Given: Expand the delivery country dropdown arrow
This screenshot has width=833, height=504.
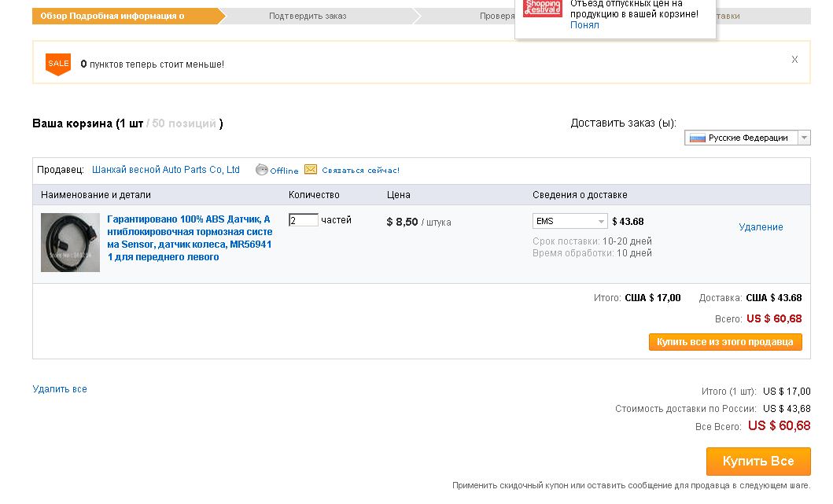Looking at the screenshot, I should 804,138.
